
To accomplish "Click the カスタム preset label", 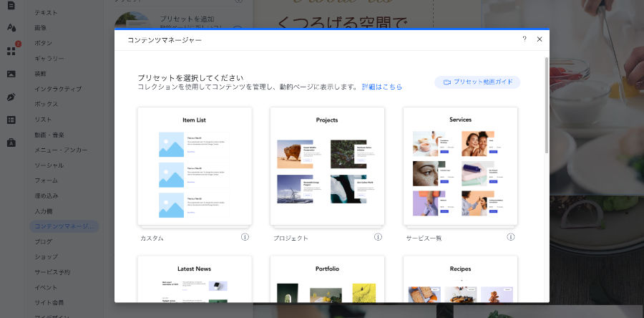I will (x=152, y=238).
